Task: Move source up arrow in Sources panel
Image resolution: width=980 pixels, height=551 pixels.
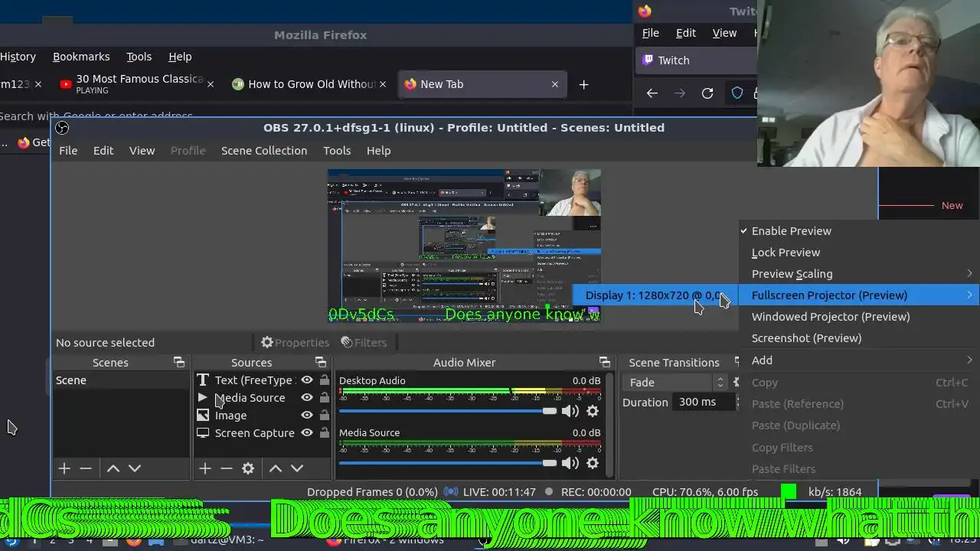Action: [276, 468]
